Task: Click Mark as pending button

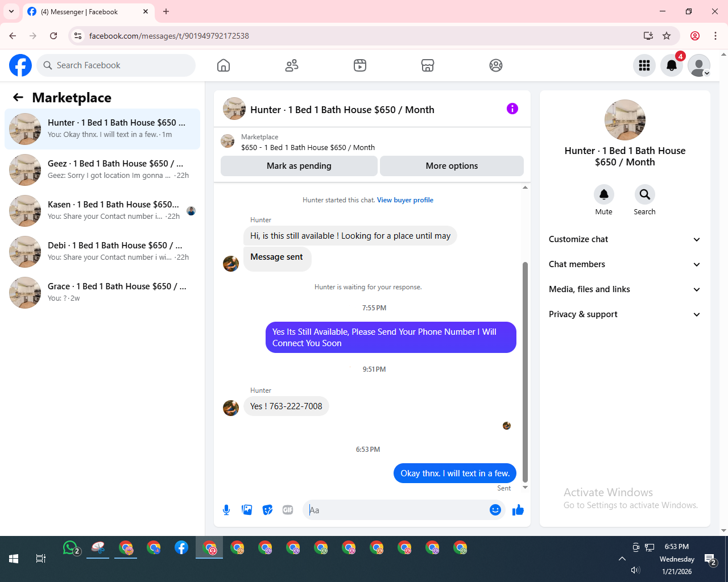Action: coord(299,166)
